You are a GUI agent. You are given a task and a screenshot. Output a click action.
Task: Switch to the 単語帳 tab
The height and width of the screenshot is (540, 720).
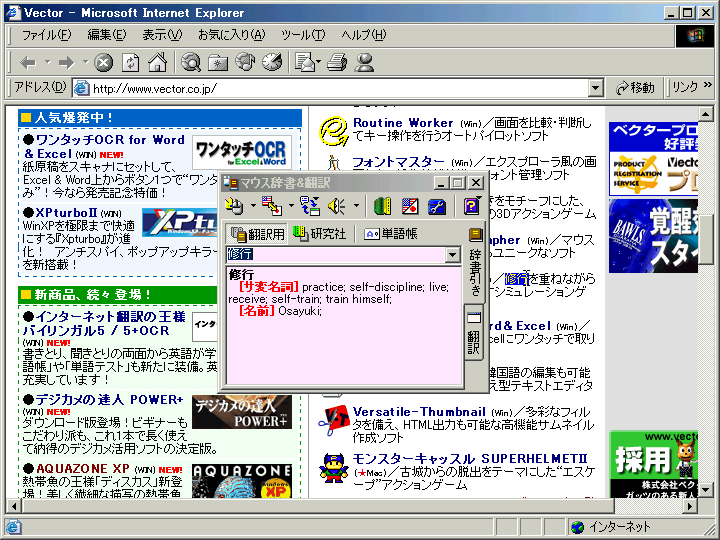390,234
